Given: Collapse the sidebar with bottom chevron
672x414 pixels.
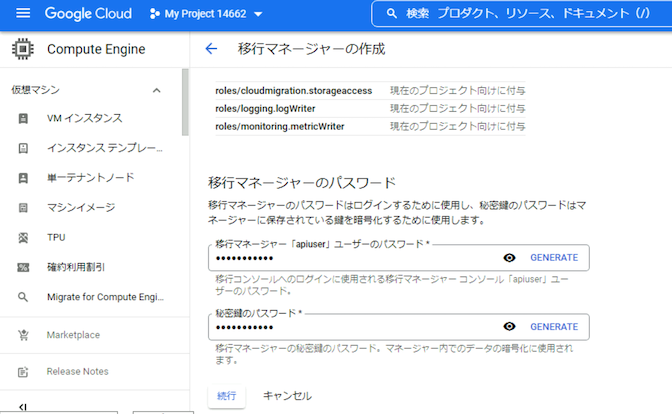Looking at the screenshot, I should pos(23,406).
